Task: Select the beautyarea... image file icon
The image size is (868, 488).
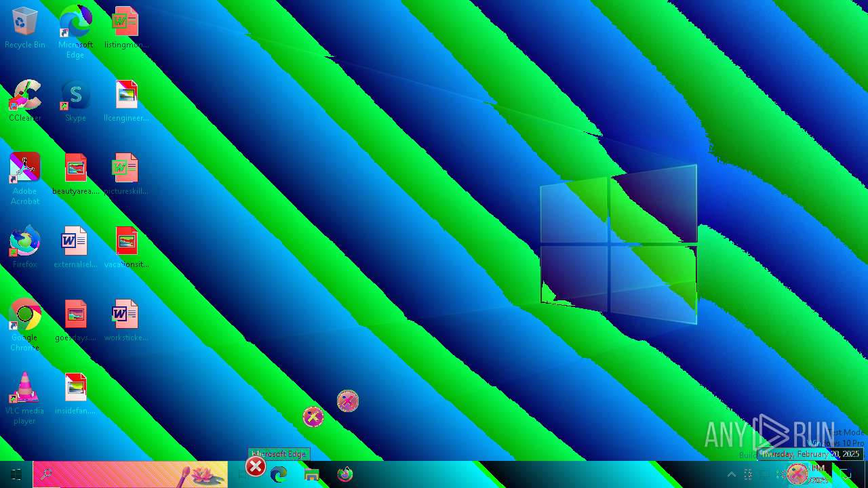Action: [x=75, y=174]
